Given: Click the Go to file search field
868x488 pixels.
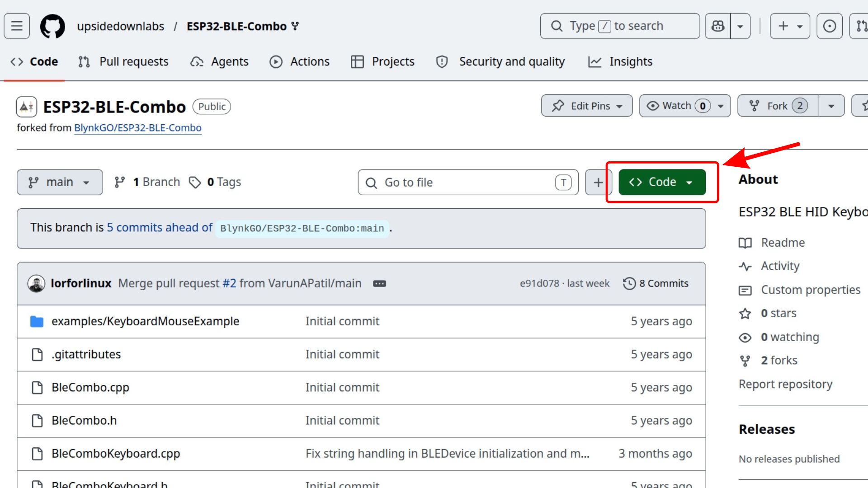Looking at the screenshot, I should pos(468,183).
